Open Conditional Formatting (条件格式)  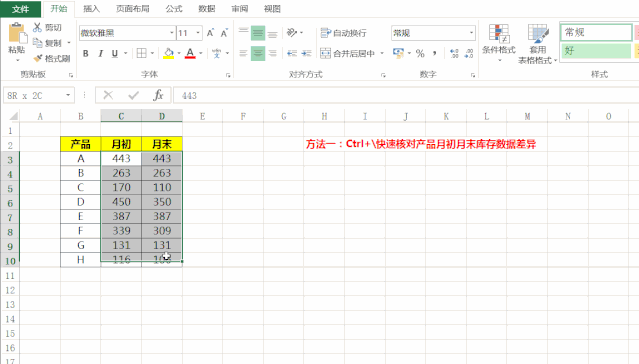[x=499, y=43]
